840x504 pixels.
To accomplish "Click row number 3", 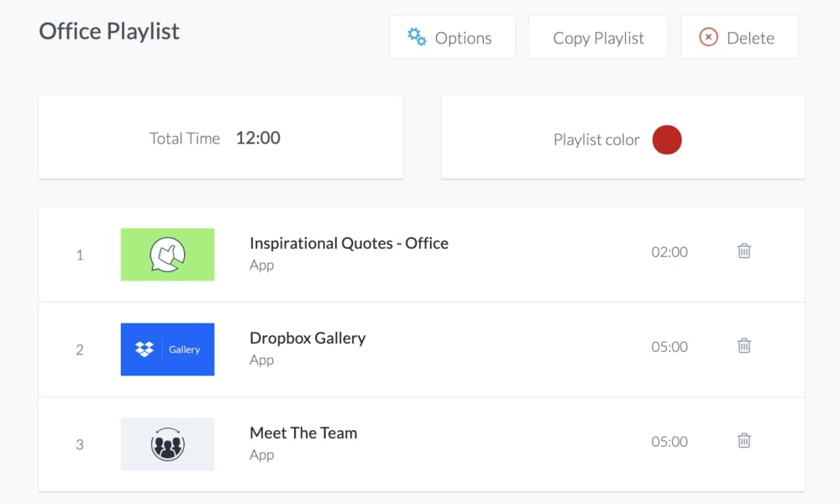I will [x=80, y=444].
